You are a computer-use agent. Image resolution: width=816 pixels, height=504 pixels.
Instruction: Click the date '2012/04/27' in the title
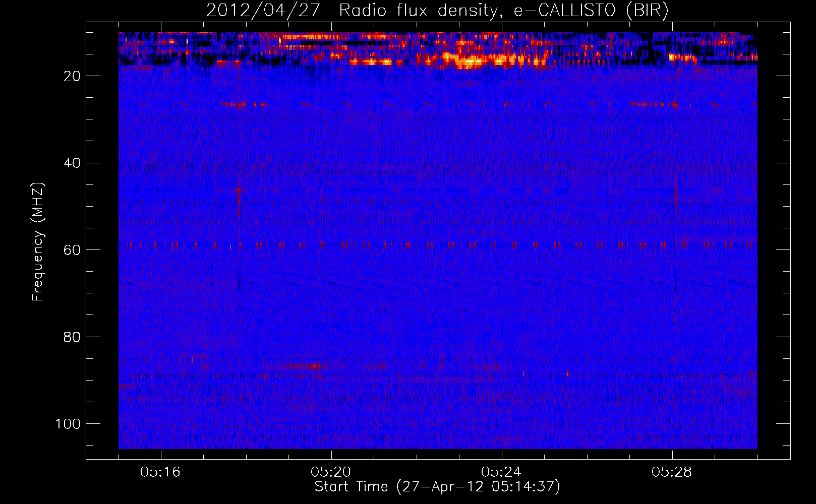(263, 11)
